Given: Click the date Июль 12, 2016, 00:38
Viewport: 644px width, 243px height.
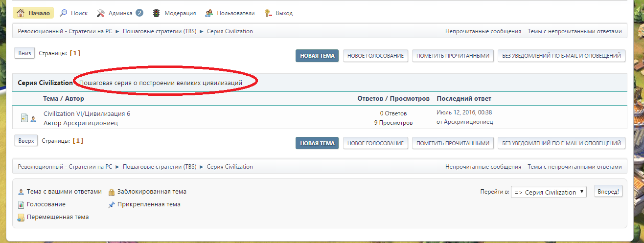Looking at the screenshot, I should click(464, 112).
